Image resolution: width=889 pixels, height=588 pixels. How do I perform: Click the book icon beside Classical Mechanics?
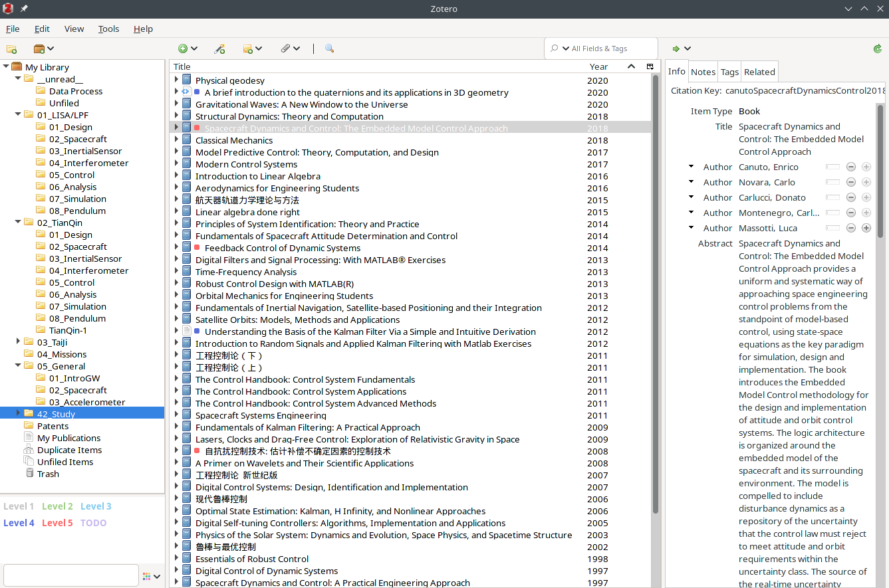tap(186, 140)
